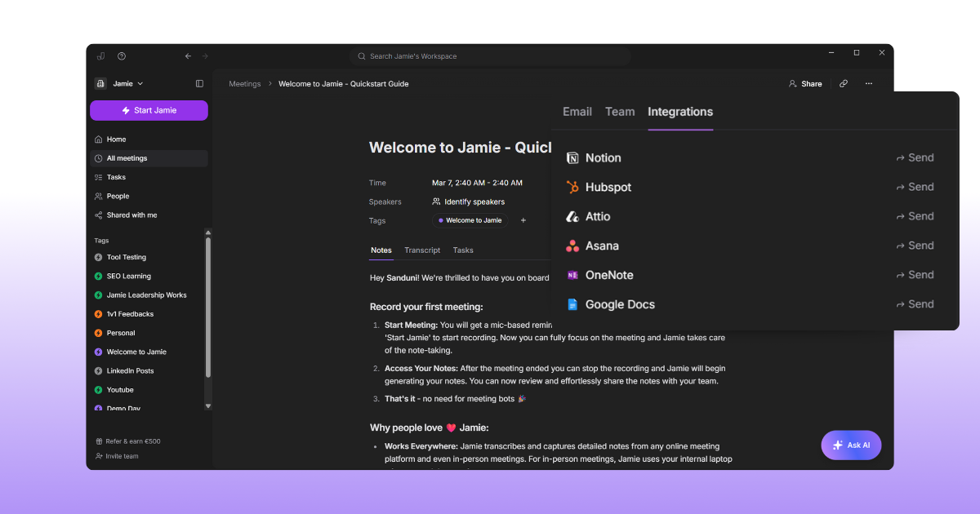980x514 pixels.
Task: Click the tag list scrollbar thumb
Action: pyautogui.click(x=207, y=308)
